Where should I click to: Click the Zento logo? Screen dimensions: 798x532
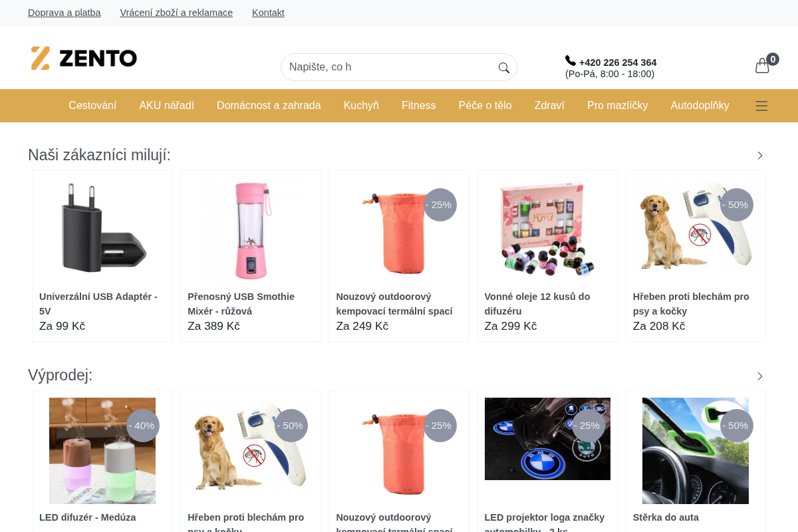[84, 58]
